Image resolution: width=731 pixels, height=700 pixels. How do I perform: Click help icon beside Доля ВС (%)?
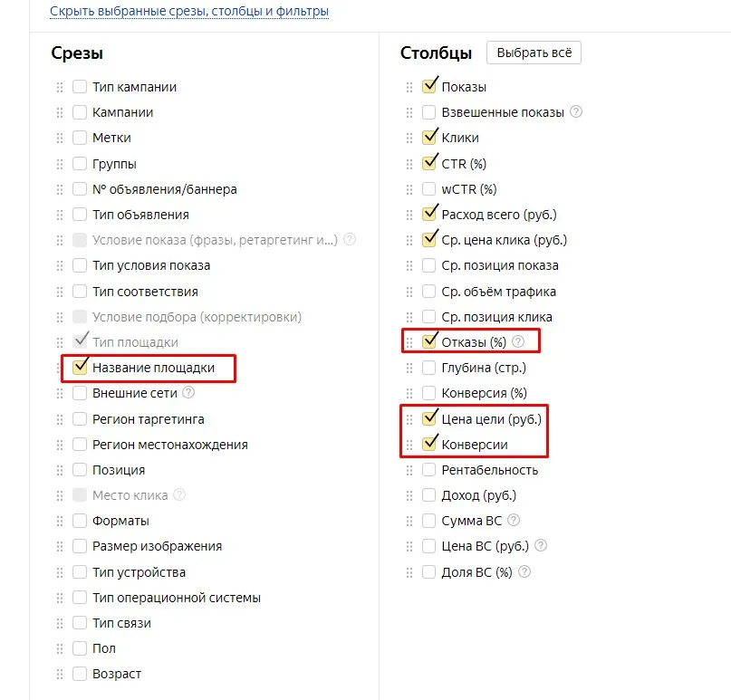click(x=524, y=571)
